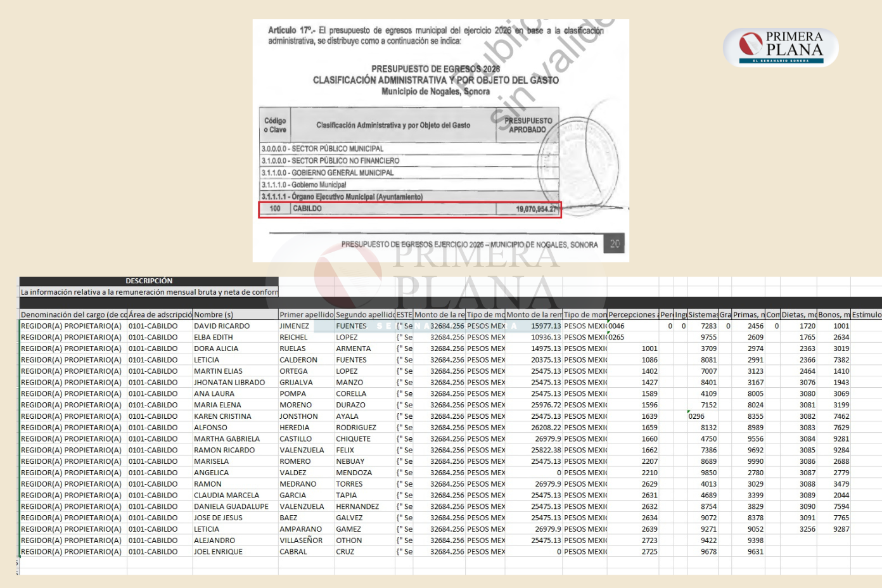This screenshot has width=882, height=588.
Task: Click the cell with value 0046
Action: point(617,326)
